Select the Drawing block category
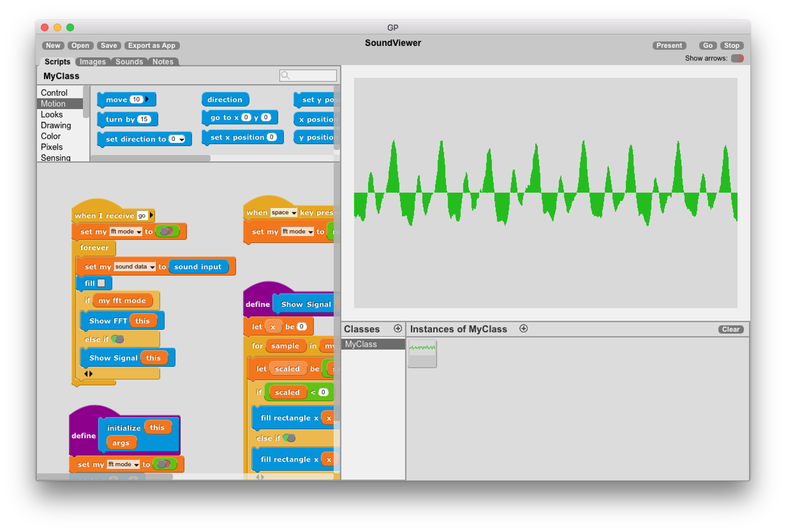This screenshot has width=786, height=532. tap(60, 125)
